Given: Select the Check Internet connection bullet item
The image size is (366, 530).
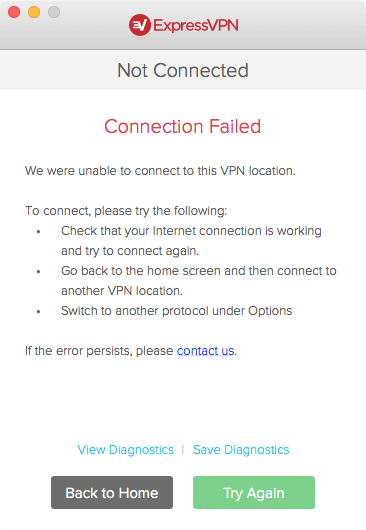Looking at the screenshot, I should tap(191, 241).
